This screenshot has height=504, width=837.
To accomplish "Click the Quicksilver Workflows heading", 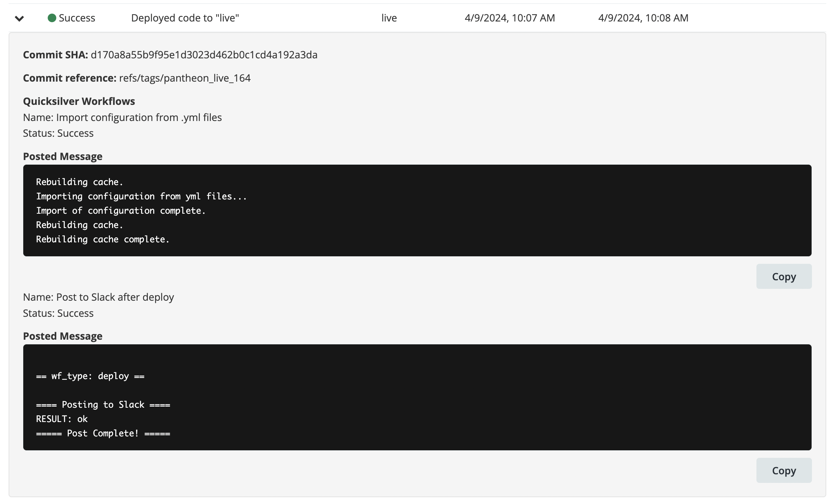I will (x=79, y=101).
